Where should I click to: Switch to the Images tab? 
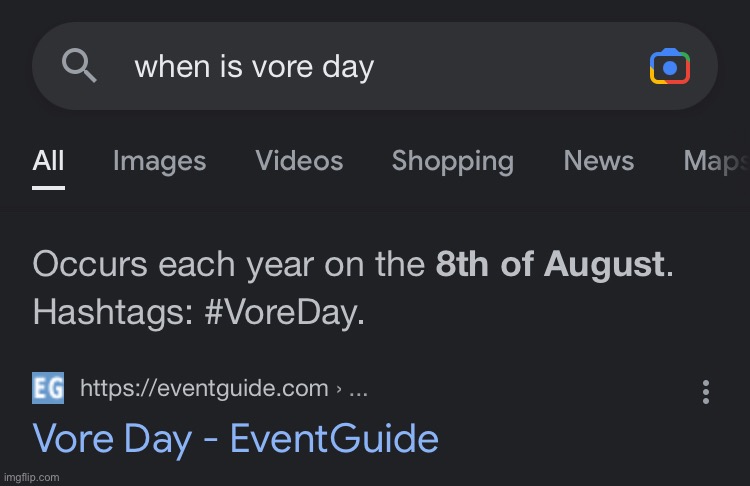pyautogui.click(x=159, y=161)
